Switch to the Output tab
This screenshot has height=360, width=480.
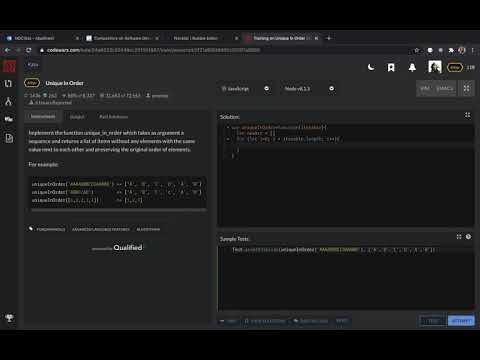coord(77,117)
